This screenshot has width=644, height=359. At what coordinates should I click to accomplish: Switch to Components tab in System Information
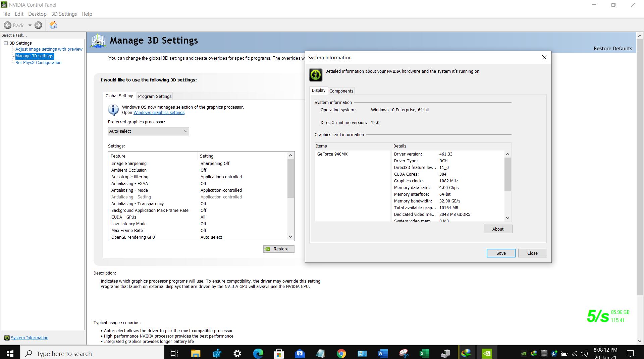[x=341, y=91]
